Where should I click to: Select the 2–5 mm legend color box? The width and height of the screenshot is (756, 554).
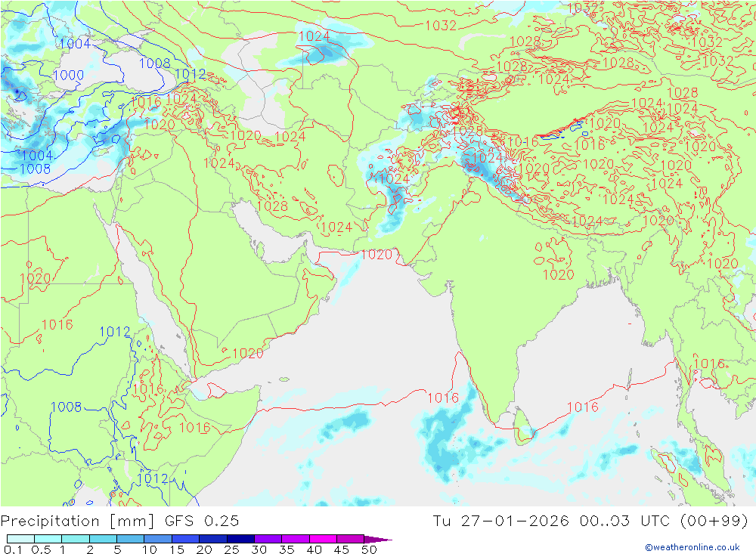[103, 539]
